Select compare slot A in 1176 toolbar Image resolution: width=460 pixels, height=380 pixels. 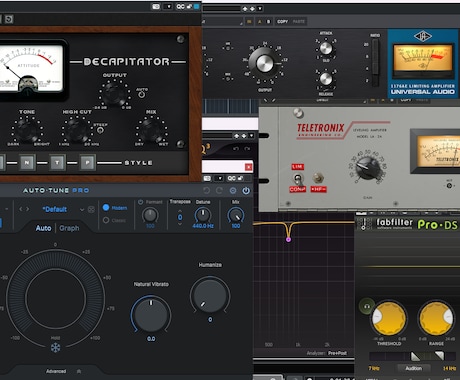tap(260, 22)
